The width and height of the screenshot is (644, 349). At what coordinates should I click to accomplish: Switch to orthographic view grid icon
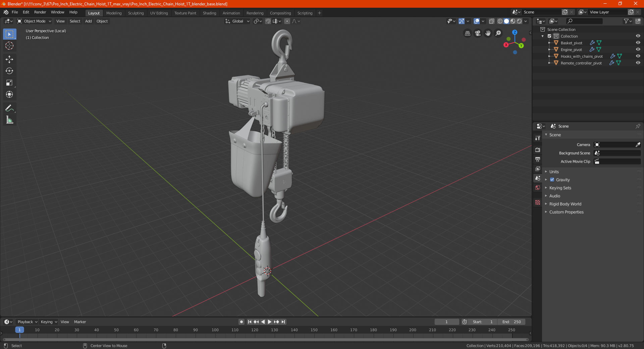467,33
